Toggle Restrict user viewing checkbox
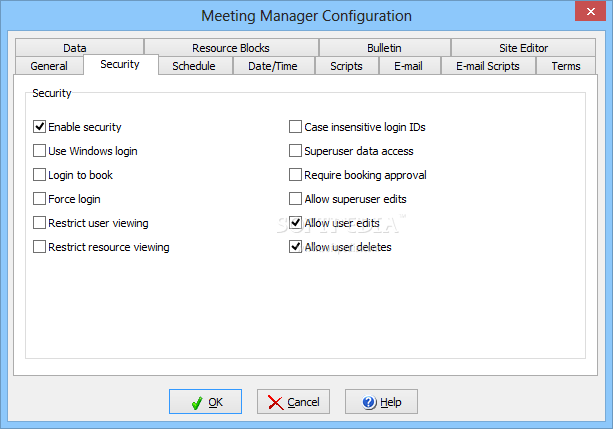Screen dimensions: 613x429 (39, 223)
